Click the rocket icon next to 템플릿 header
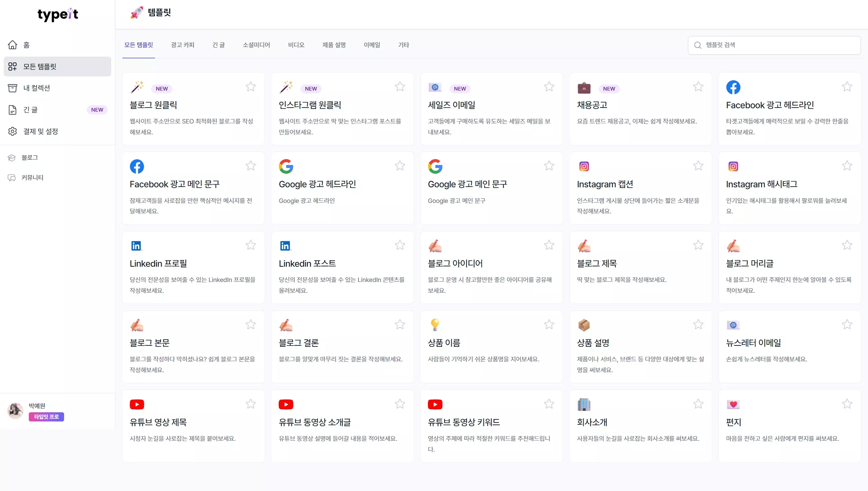The image size is (868, 491). tap(136, 12)
